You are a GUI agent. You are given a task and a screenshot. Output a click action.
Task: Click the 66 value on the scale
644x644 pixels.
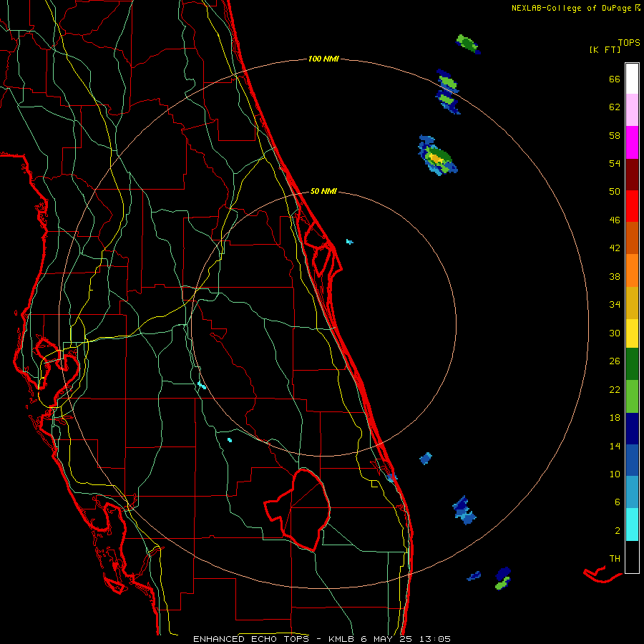coord(615,79)
